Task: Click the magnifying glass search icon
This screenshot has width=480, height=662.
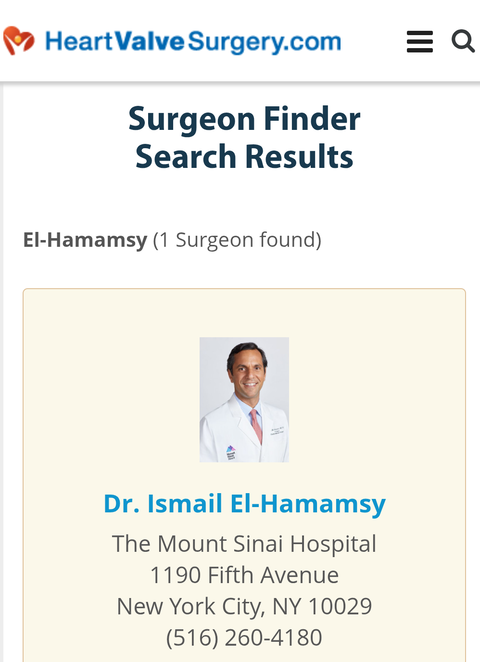Action: click(463, 41)
